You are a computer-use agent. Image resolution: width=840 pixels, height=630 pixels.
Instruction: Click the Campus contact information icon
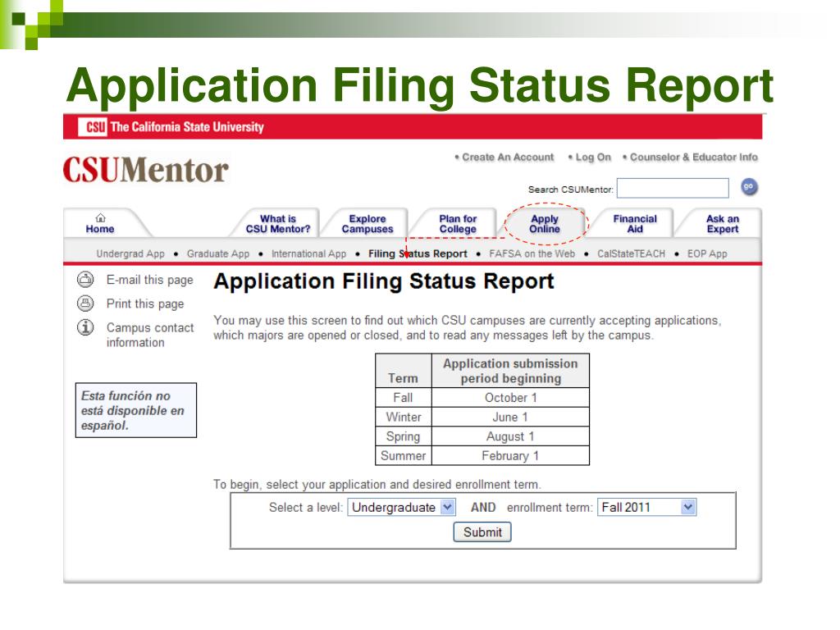coord(85,326)
